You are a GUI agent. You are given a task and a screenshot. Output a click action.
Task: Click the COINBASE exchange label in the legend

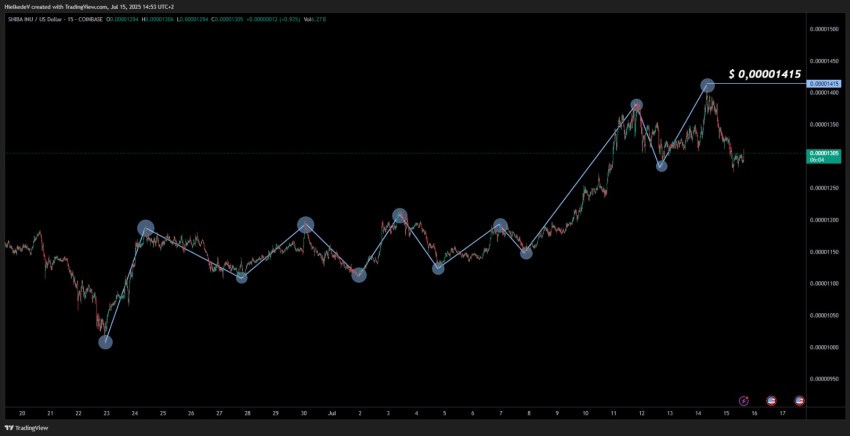tap(89, 19)
